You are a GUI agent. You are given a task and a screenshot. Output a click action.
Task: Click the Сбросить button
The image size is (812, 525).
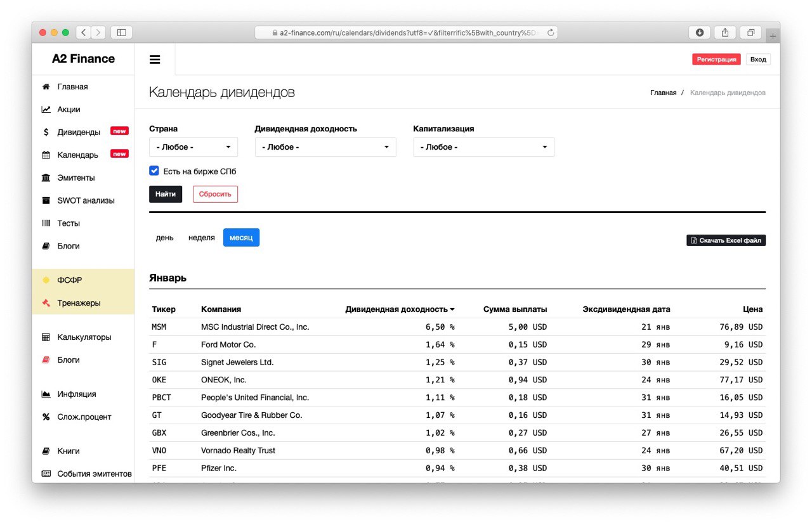point(215,194)
